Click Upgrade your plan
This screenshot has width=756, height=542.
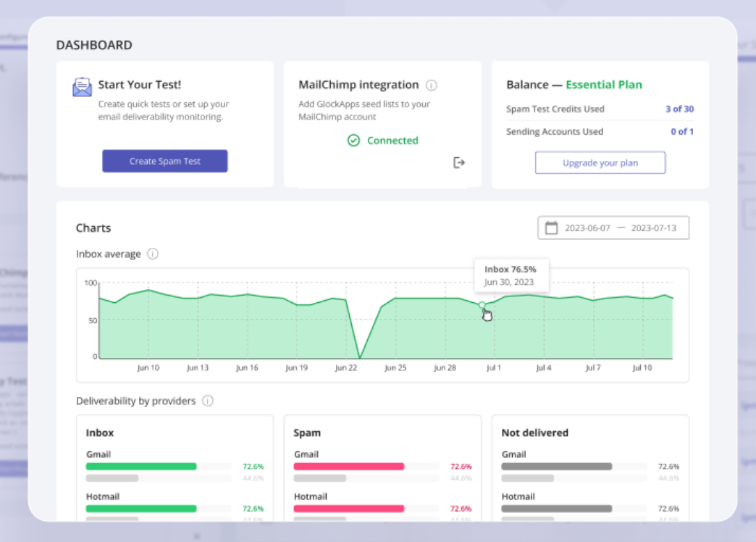tap(600, 162)
